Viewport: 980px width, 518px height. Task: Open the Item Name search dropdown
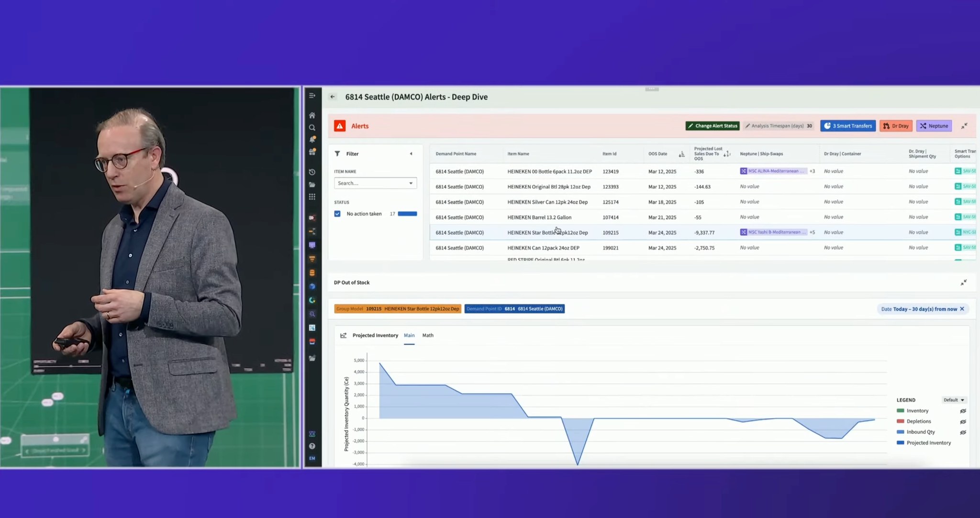(x=375, y=183)
